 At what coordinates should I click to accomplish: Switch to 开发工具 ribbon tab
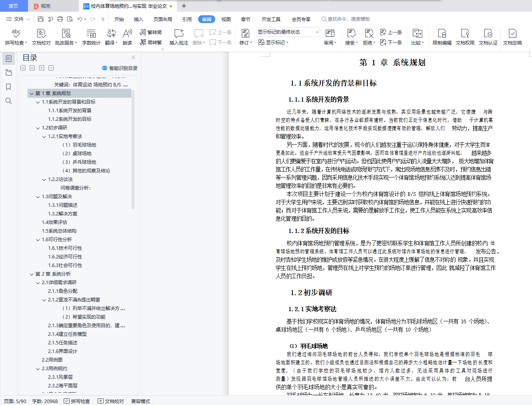(x=271, y=19)
